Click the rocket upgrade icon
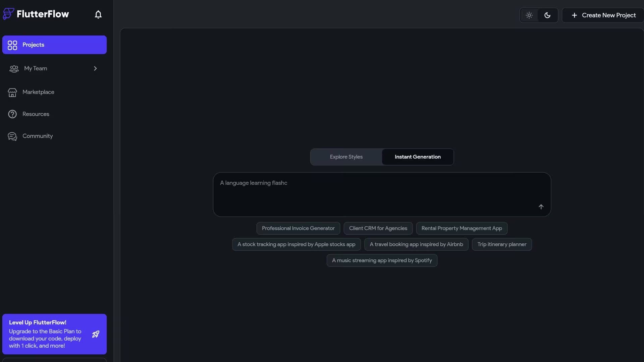The height and width of the screenshot is (362, 644). (x=96, y=334)
